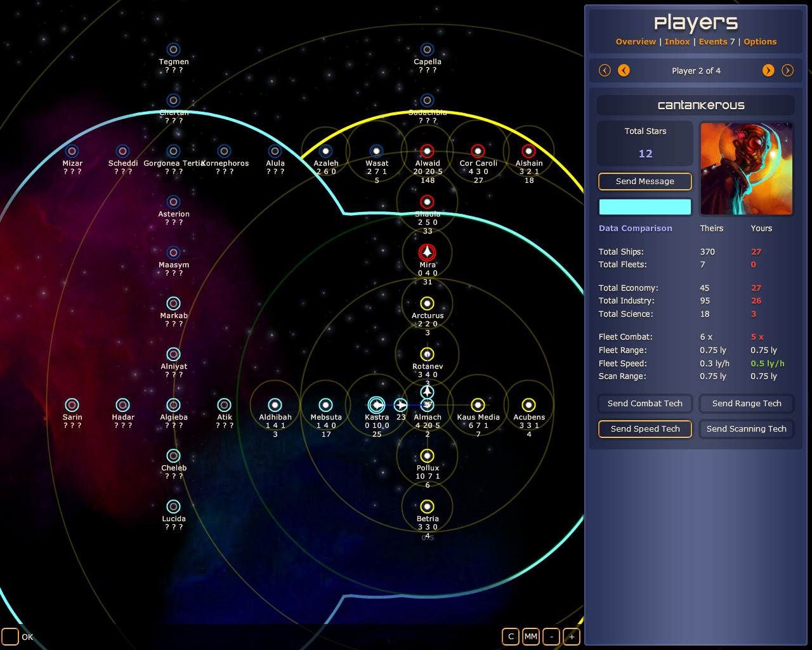Image resolution: width=812 pixels, height=650 pixels.
Task: Open the Inbox tab
Action: [677, 42]
